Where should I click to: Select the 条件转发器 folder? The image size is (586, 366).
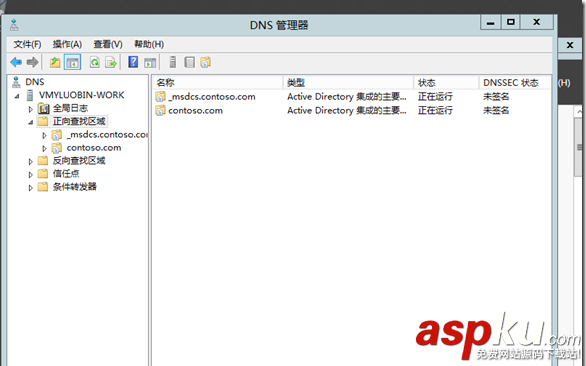pos(74,187)
